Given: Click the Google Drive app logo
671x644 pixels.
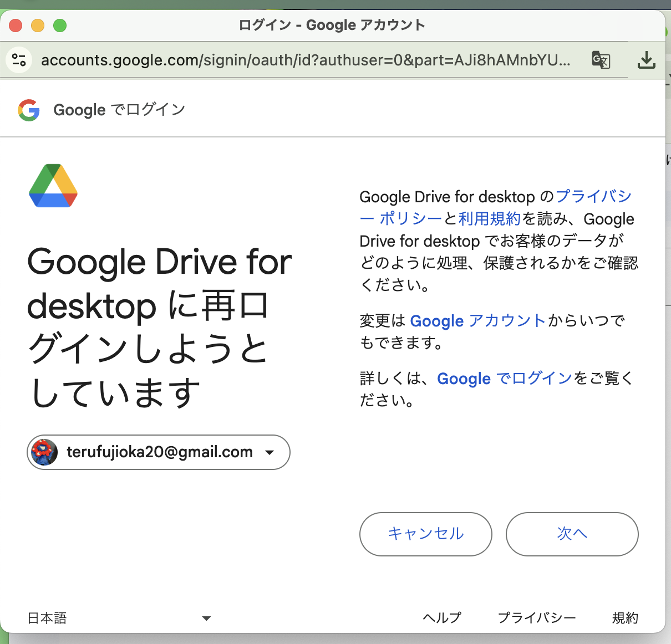Looking at the screenshot, I should coord(53,186).
